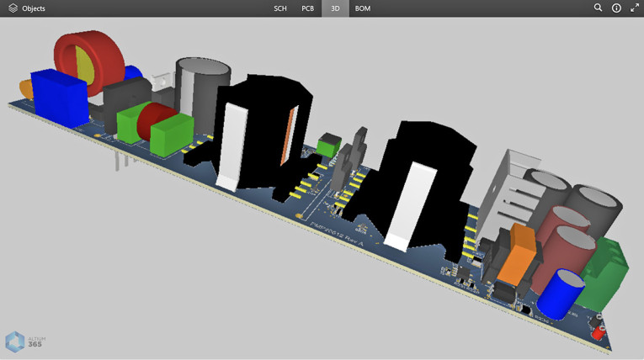Click the search magnifier icon

click(598, 8)
